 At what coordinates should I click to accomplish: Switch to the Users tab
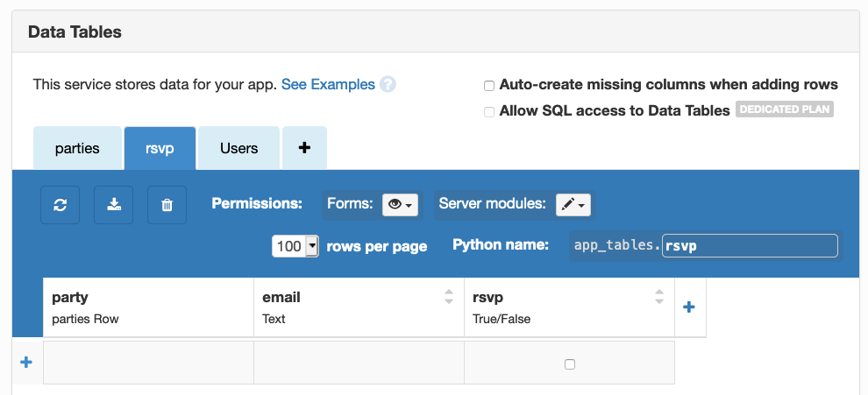point(238,148)
